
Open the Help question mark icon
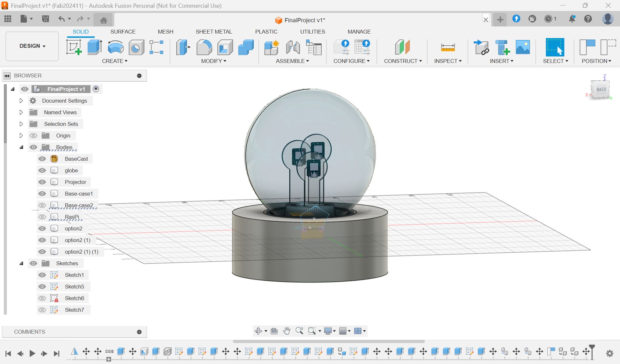click(x=588, y=19)
